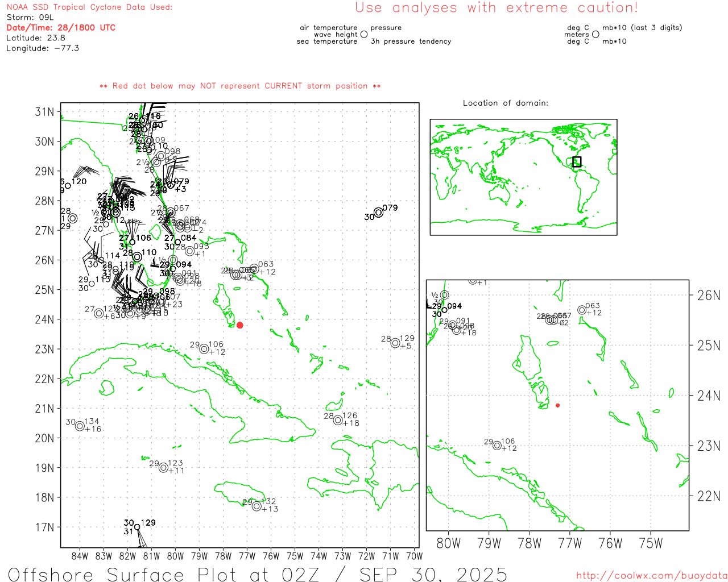Click the buoy station 063 +12 in inset map
Viewport: 728px width, 582px height.
[582, 310]
